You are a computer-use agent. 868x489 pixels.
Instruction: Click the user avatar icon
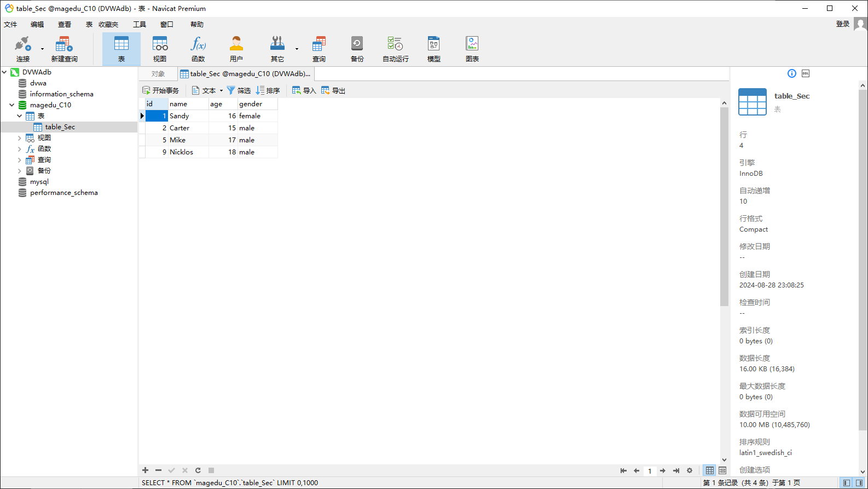point(860,24)
